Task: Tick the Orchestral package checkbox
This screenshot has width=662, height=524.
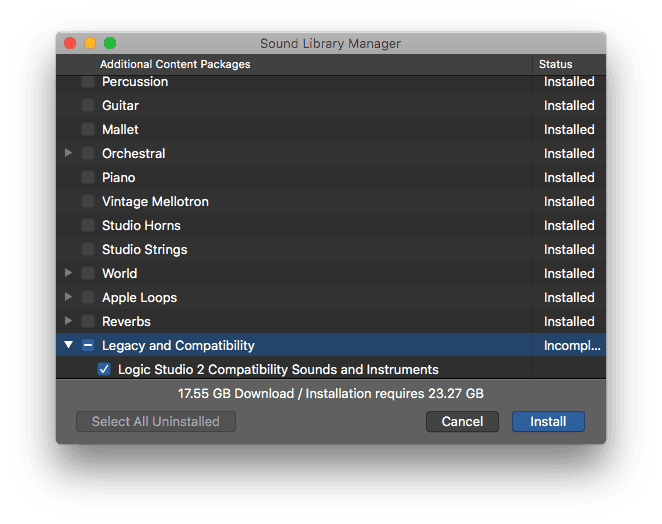Action: point(88,153)
